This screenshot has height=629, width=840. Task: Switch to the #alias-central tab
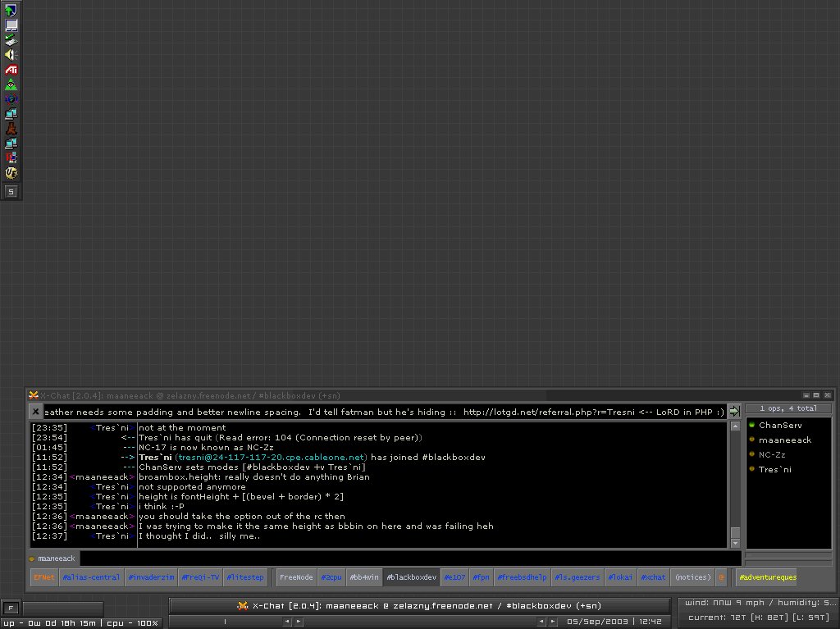click(91, 577)
